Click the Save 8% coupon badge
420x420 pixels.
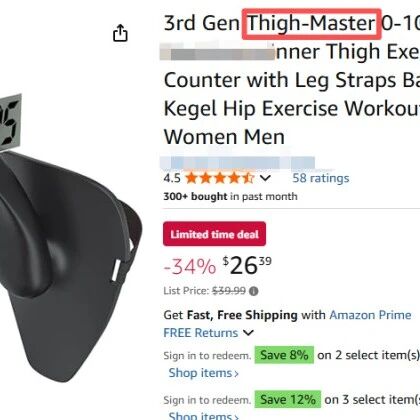point(284,355)
